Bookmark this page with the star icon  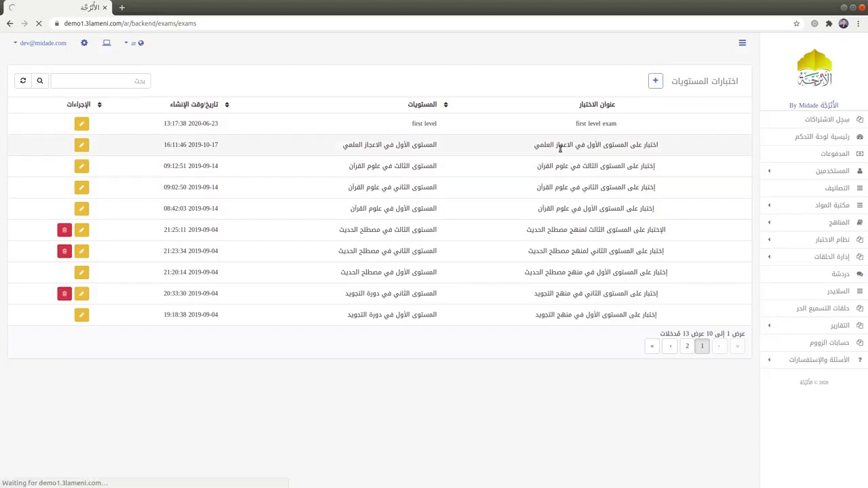point(796,23)
